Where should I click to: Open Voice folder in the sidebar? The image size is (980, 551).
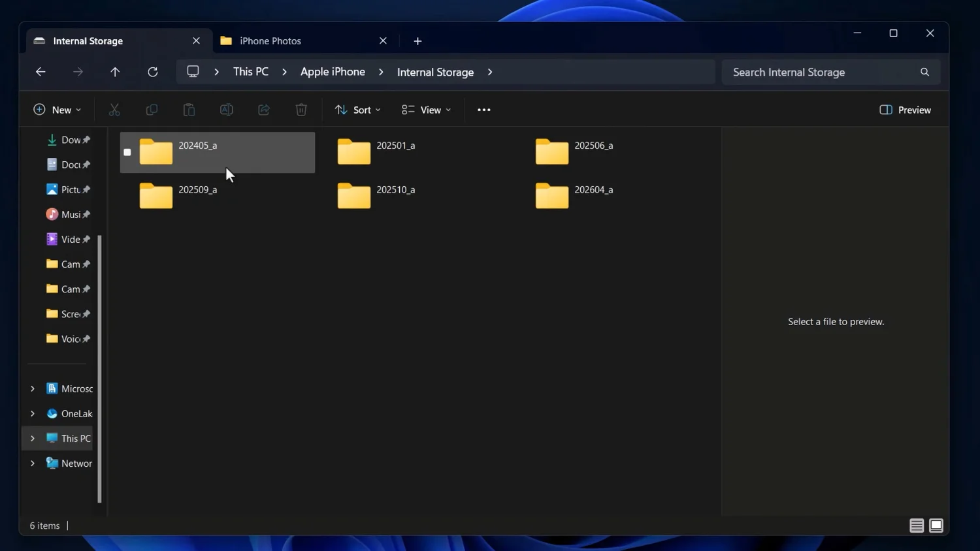[68, 339]
